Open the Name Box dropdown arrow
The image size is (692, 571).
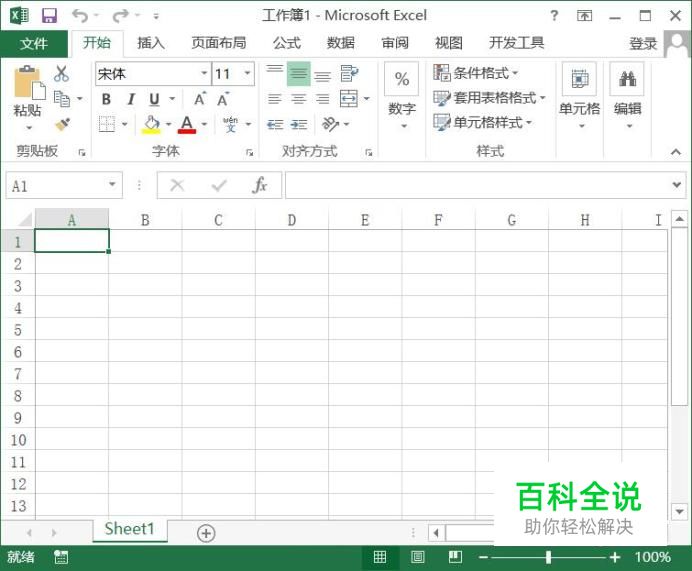point(112,184)
